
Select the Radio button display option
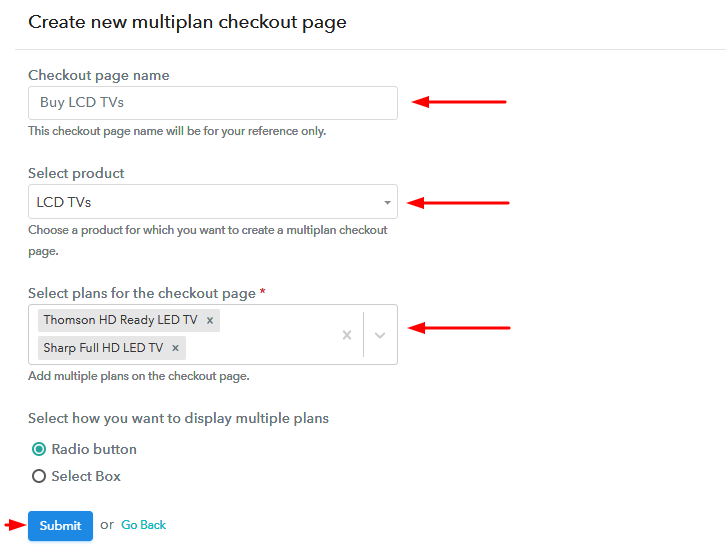click(39, 449)
